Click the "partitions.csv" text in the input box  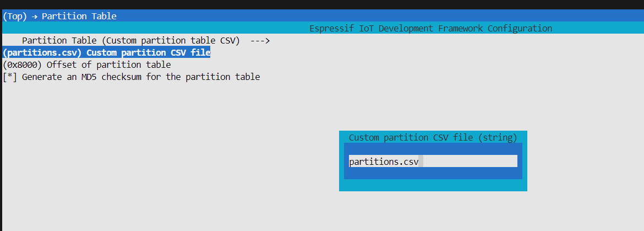tap(383, 162)
